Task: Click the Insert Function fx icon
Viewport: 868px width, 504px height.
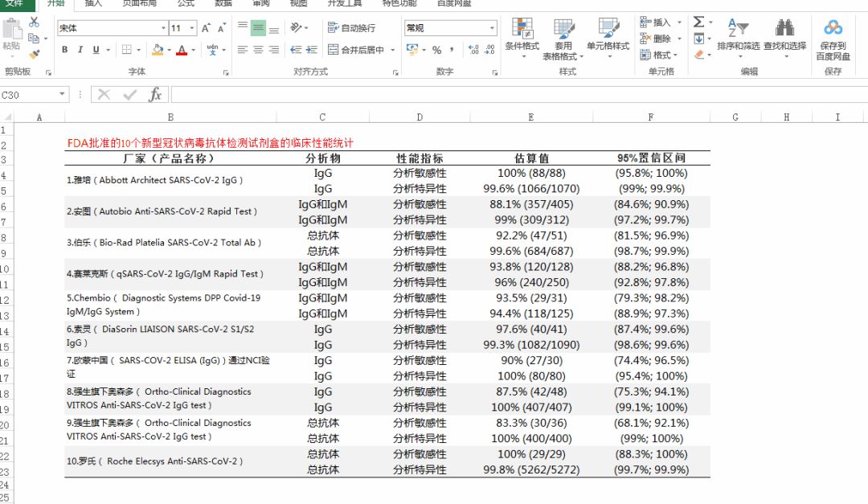Action: coord(155,95)
